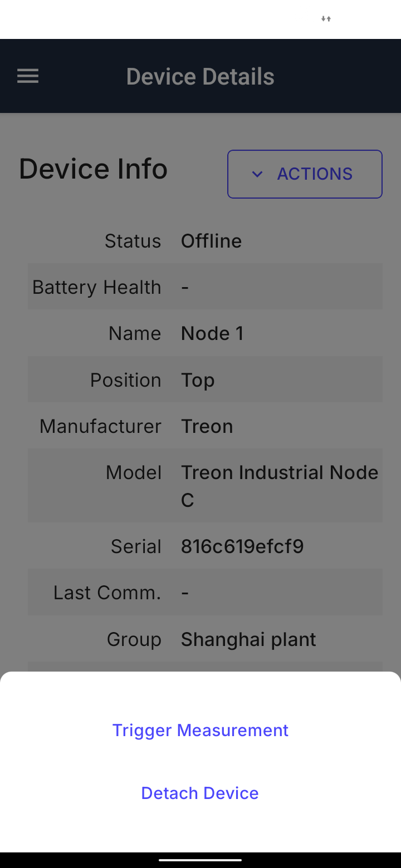
Task: Tap the Battery Health label
Action: click(97, 287)
